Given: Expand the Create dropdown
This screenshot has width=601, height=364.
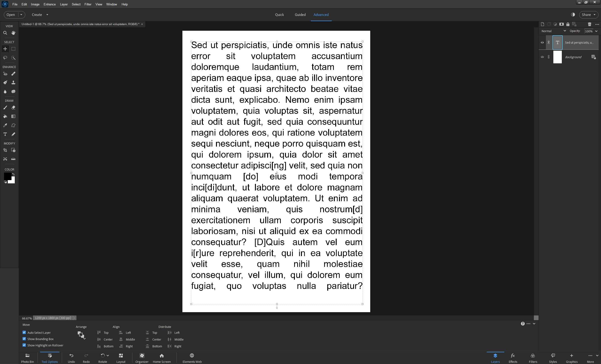Looking at the screenshot, I should [x=47, y=15].
